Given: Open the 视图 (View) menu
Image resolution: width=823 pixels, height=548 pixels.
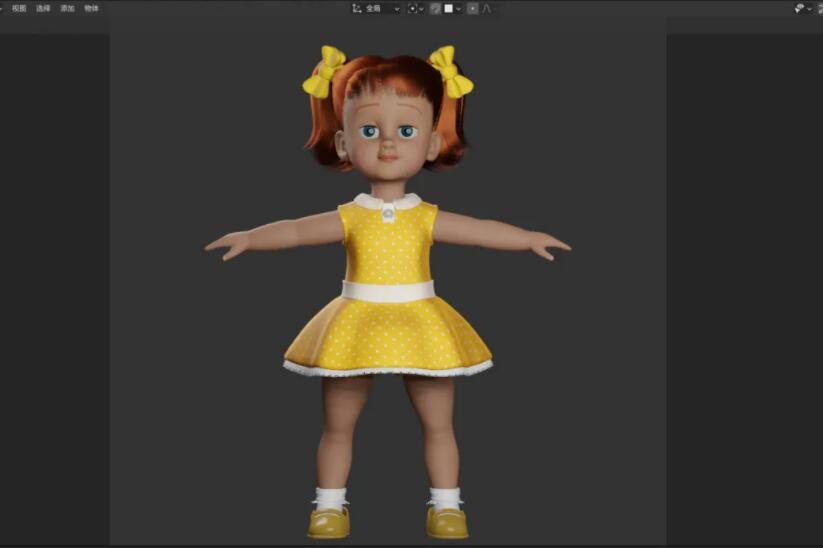Looking at the screenshot, I should tap(19, 8).
